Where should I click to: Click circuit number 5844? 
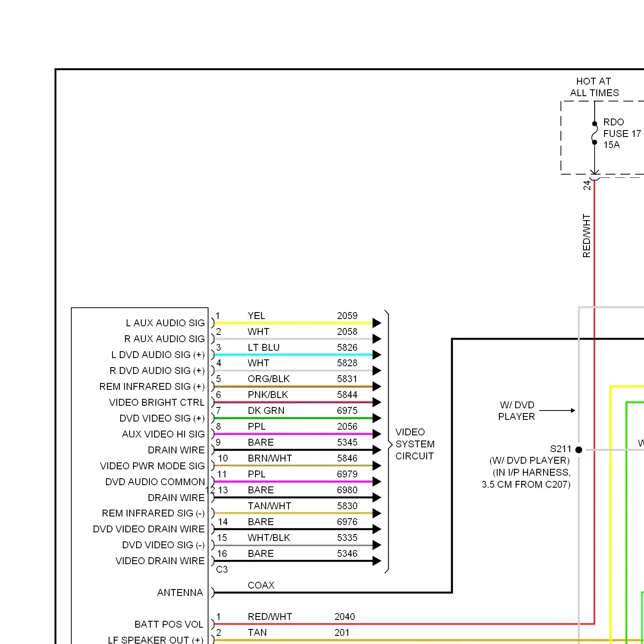click(347, 395)
